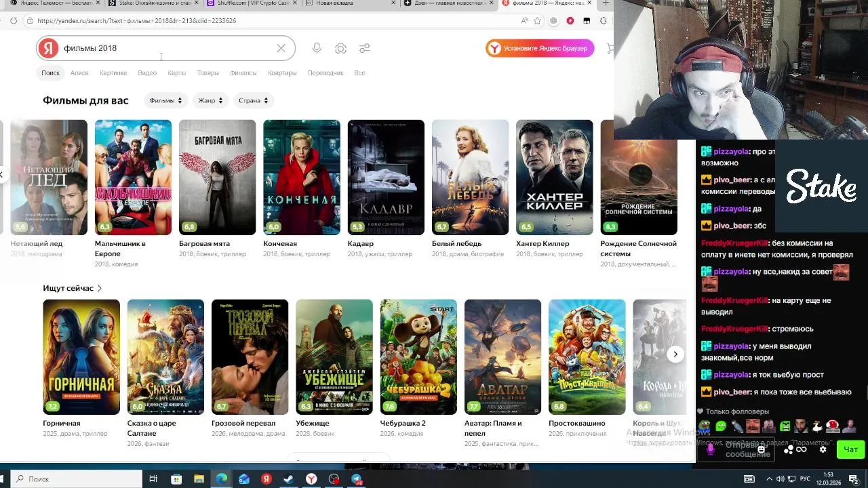Image resolution: width=868 pixels, height=488 pixels.
Task: Open Task View on the taskbar
Action: pyautogui.click(x=153, y=479)
